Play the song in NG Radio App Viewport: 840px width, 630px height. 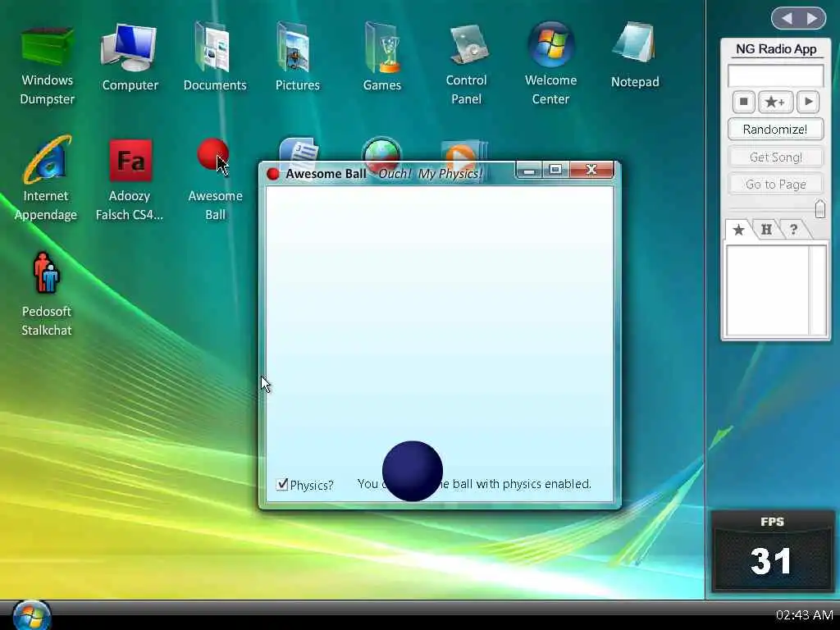[808, 102]
